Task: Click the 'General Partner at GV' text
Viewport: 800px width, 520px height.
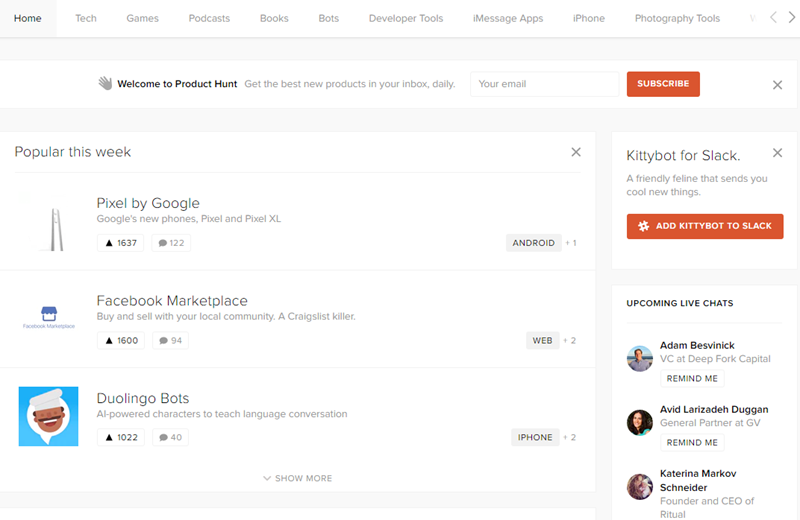Action: tap(710, 423)
